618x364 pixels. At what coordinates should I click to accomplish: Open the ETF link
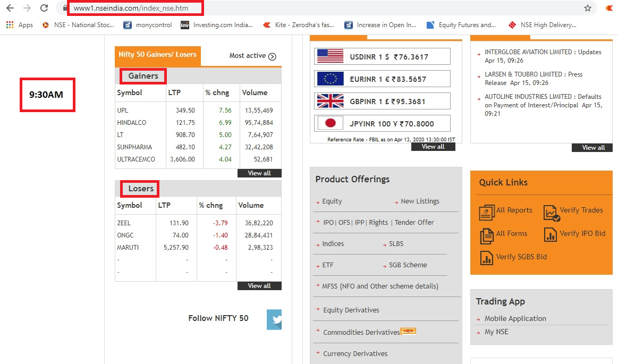click(328, 265)
